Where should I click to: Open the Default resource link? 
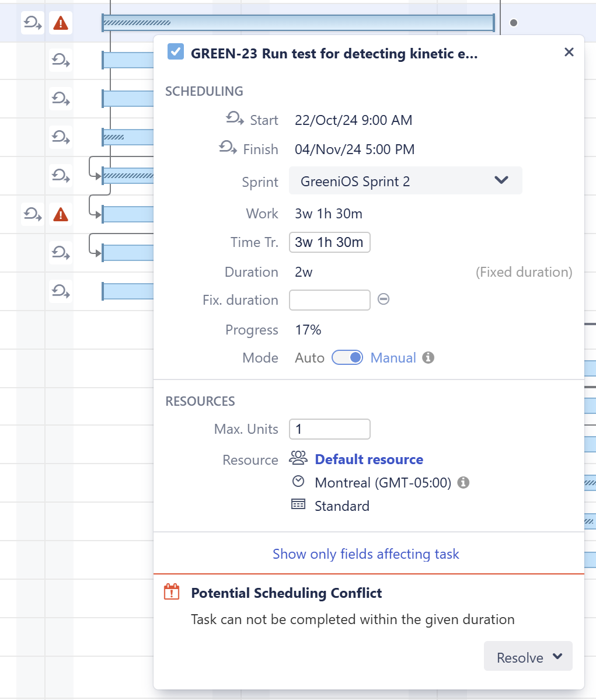coord(369,459)
